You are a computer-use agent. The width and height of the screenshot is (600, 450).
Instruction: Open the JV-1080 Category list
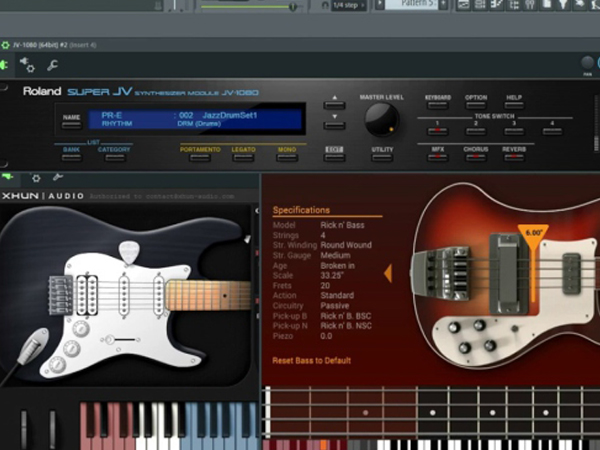tap(114, 157)
